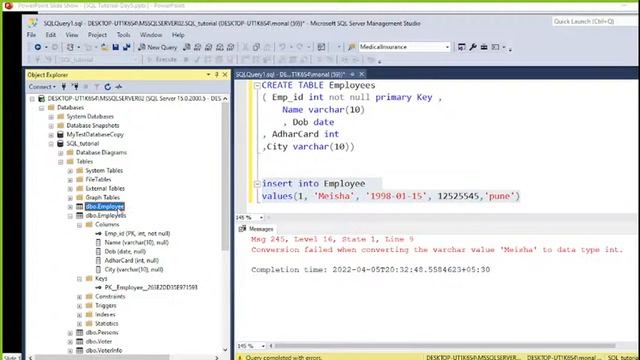Click the Open File folder icon

click(104, 47)
